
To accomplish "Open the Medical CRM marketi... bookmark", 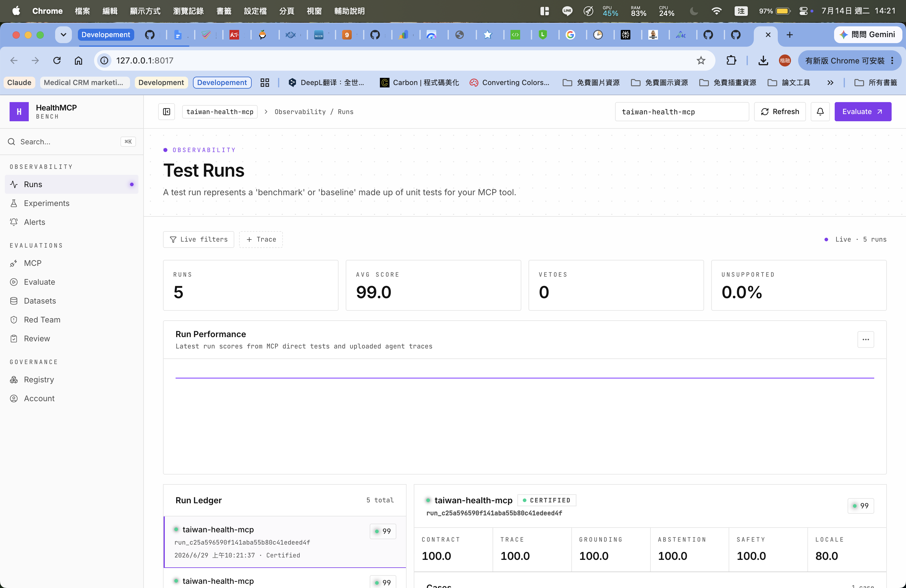I will pyautogui.click(x=84, y=83).
